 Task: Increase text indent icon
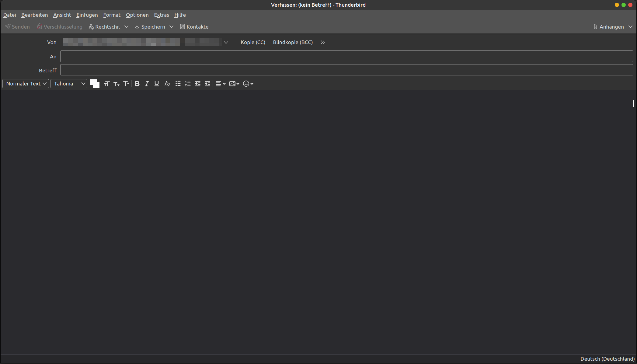tap(207, 84)
